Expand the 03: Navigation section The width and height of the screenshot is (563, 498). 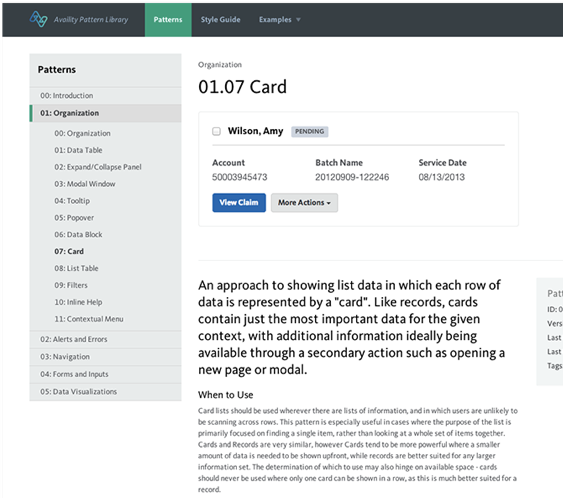point(106,357)
